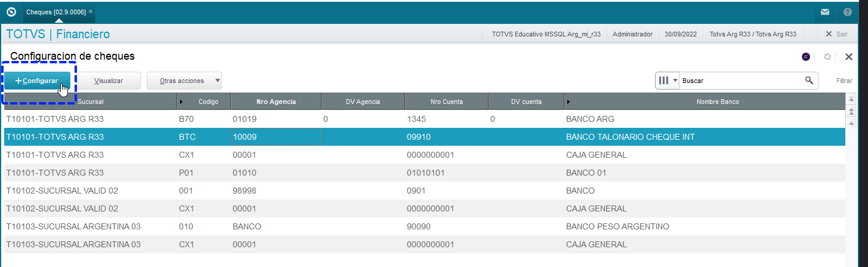
Task: Click account number 0901
Action: click(416, 191)
